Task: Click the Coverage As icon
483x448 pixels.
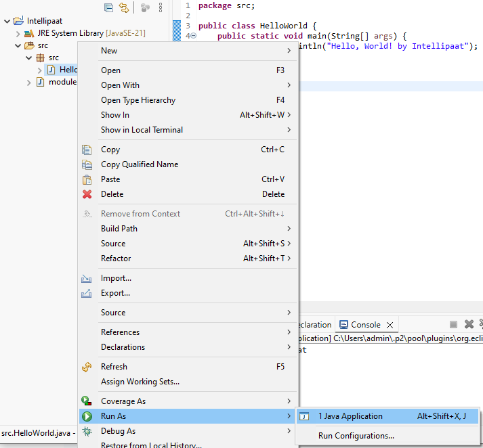Action: (x=87, y=401)
